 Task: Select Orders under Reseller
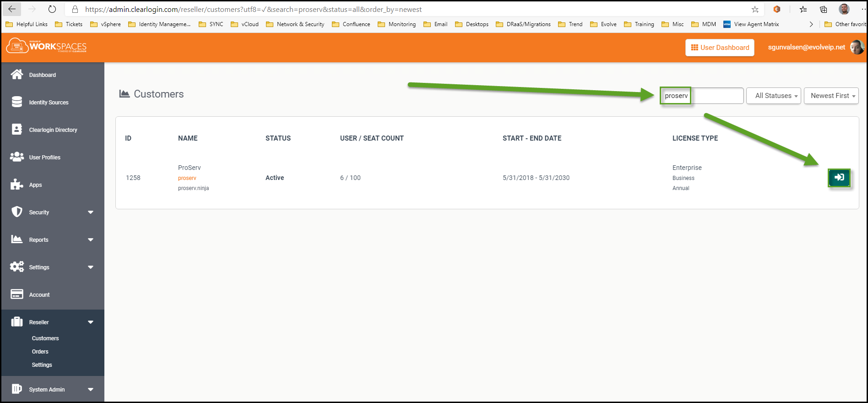(x=40, y=352)
